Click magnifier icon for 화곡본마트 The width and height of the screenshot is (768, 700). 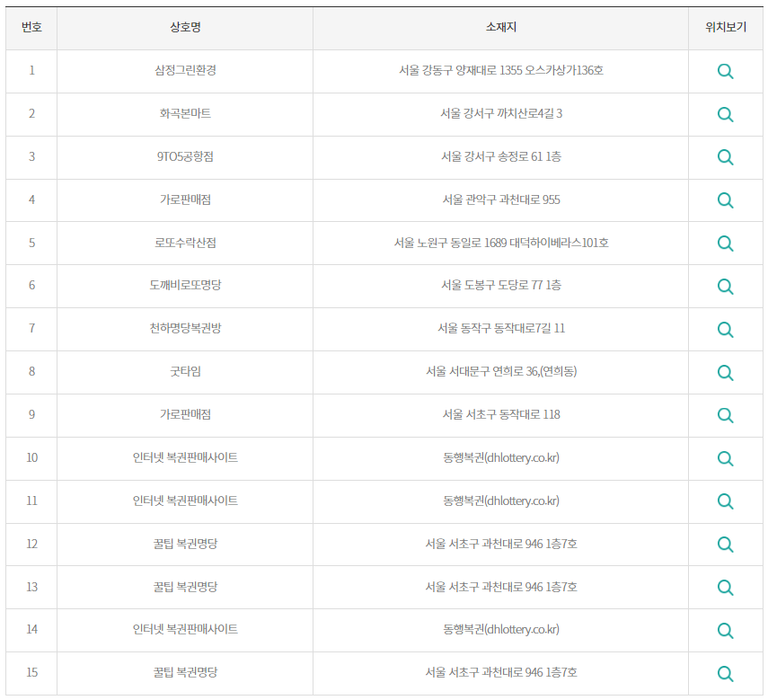(x=726, y=115)
